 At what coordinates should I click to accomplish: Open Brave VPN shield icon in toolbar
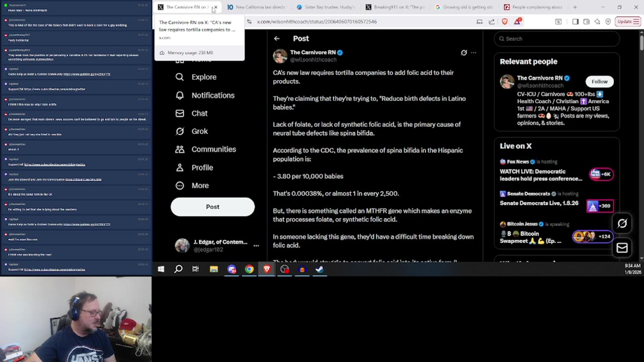point(608,22)
